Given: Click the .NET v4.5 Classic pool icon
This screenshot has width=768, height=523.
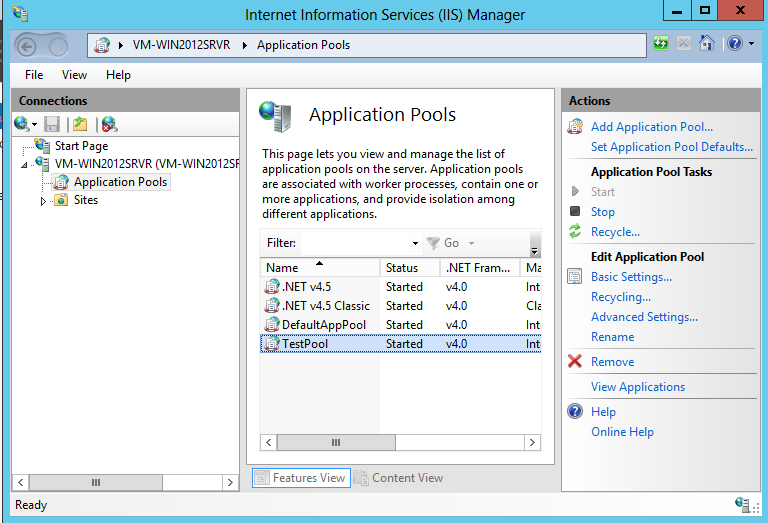Looking at the screenshot, I should [x=272, y=306].
